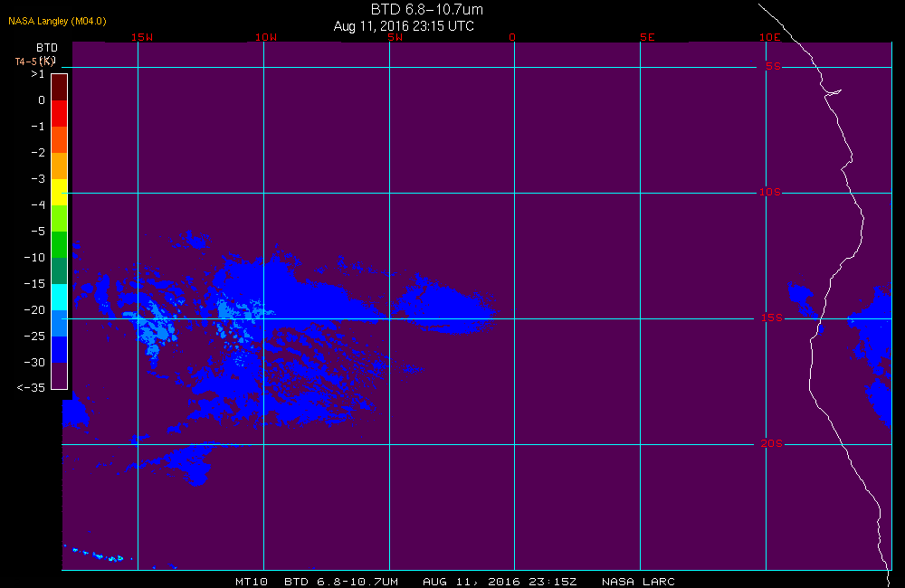
Task: Click the footer 'BTD 6.8-10.7UM' text
Action: (341, 582)
